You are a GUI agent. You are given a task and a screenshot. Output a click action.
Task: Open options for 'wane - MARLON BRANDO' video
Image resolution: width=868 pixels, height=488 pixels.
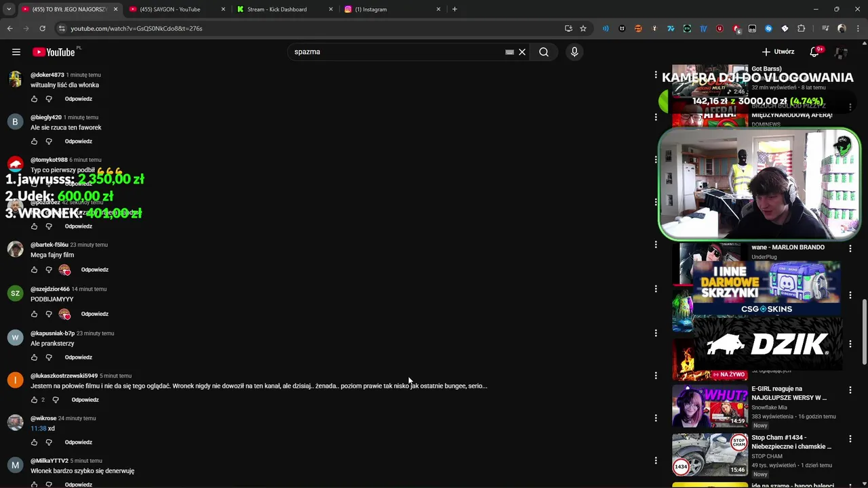point(850,249)
